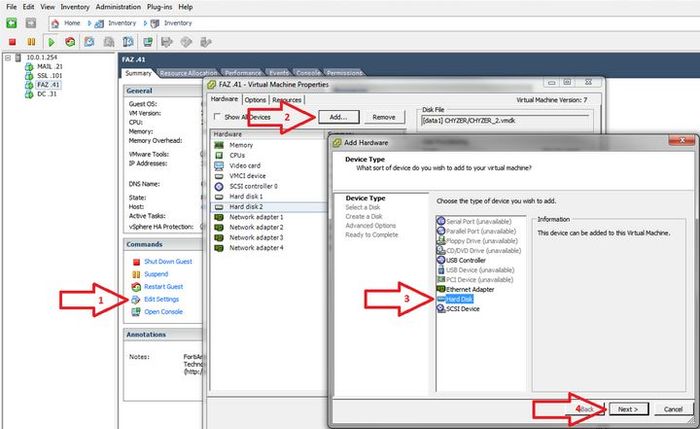Viewport: 700px width, 429px height.
Task: Open the Snapshot Manager toolbar icon
Action: coord(128,42)
